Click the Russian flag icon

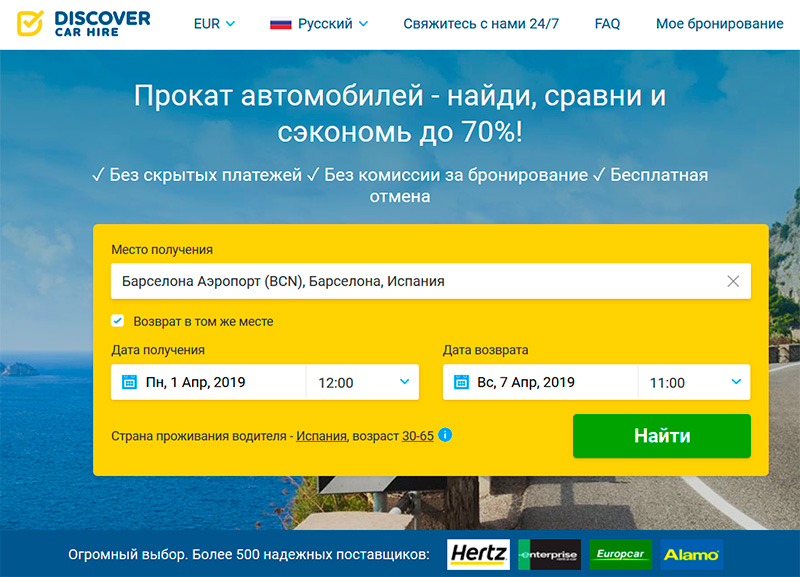pos(280,23)
